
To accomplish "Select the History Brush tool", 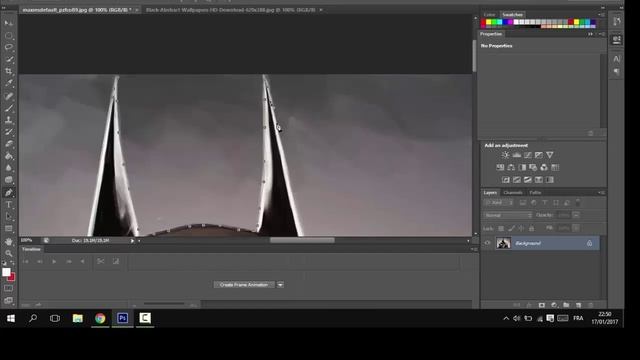I will (9, 132).
